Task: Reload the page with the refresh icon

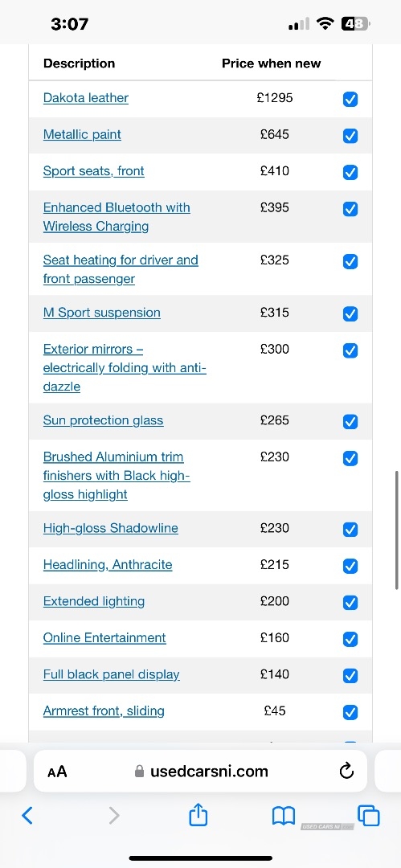Action: (346, 771)
